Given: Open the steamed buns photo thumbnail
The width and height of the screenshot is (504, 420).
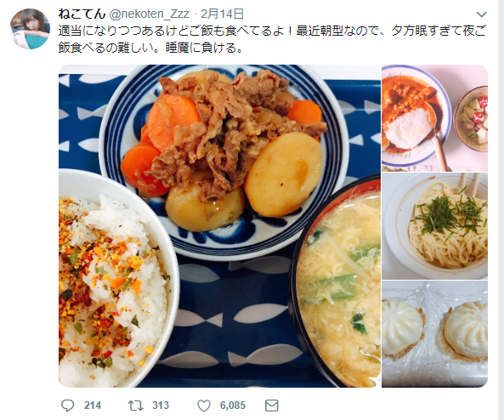Looking at the screenshot, I should [434, 334].
